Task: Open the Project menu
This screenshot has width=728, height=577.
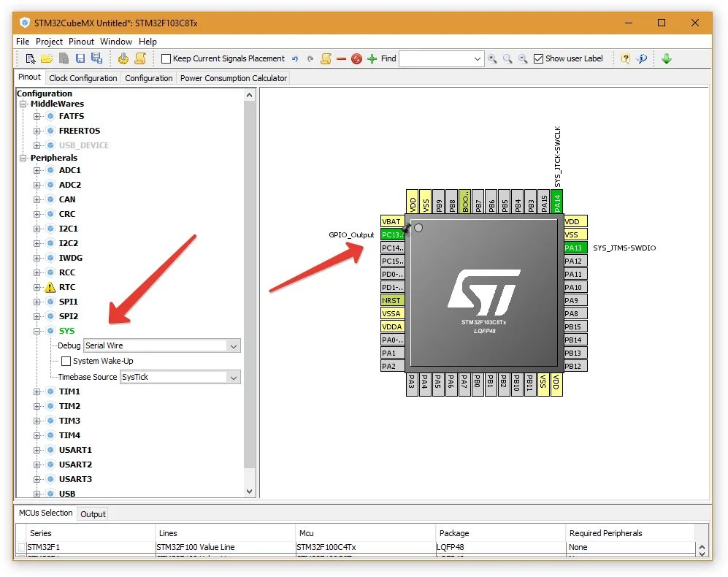Action: coord(49,42)
